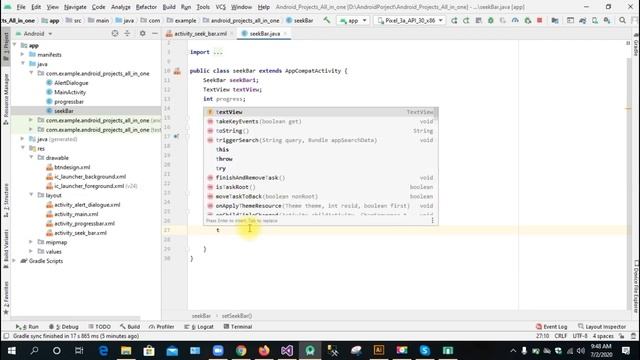Open the Event Log panel
This screenshot has width=640, height=360.
551,327
